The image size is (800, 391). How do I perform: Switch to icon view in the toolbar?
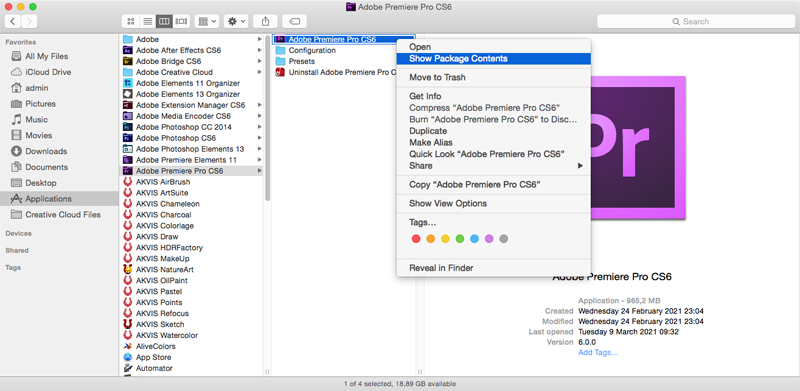click(x=130, y=21)
